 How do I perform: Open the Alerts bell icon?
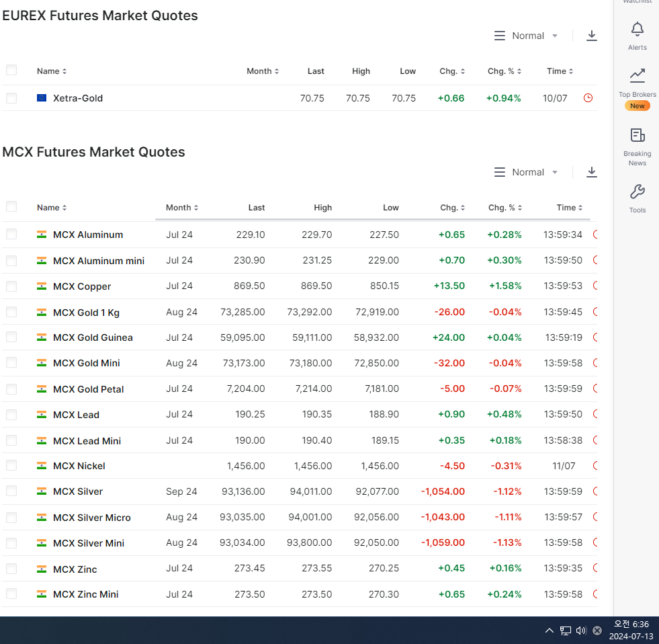(x=637, y=29)
